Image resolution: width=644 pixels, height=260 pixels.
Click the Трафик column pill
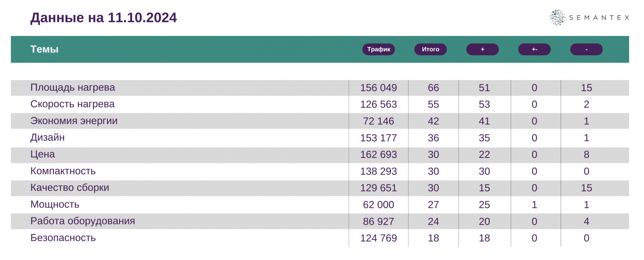pyautogui.click(x=378, y=49)
